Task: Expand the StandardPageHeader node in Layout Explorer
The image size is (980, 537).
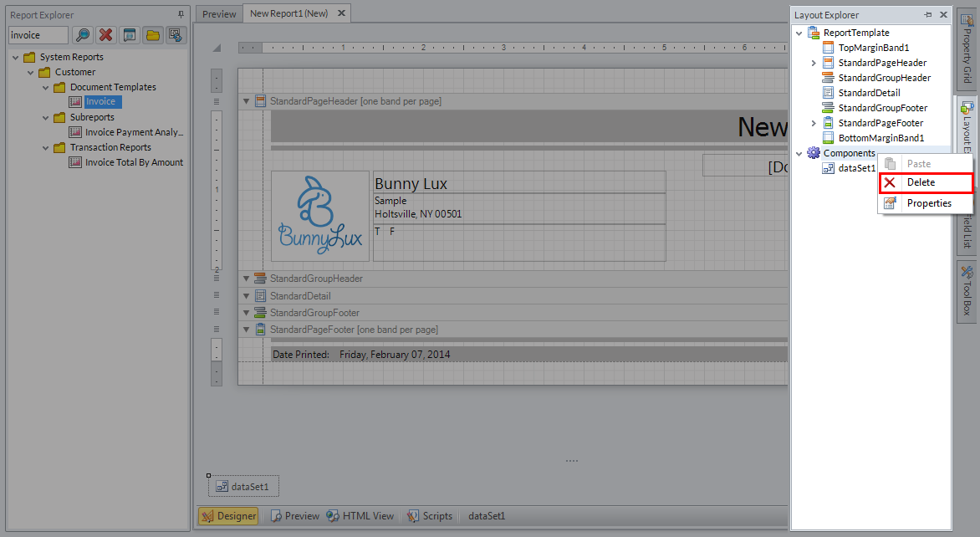Action: tap(814, 63)
